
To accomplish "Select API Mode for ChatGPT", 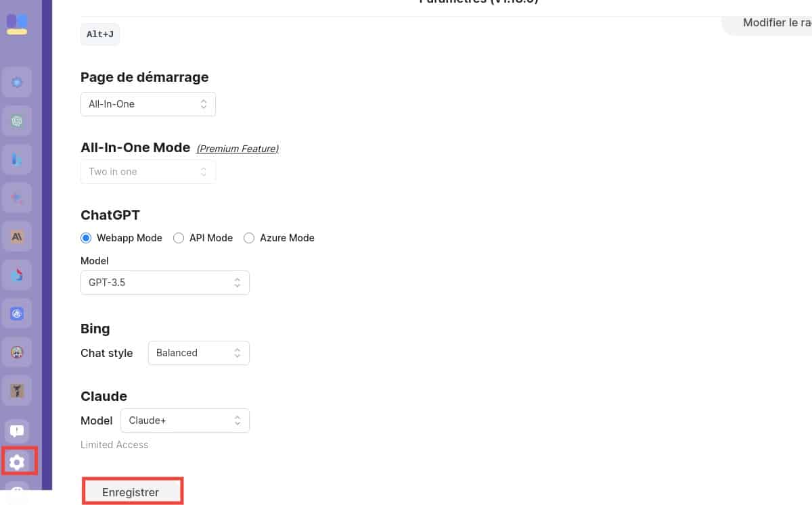I will click(x=179, y=238).
